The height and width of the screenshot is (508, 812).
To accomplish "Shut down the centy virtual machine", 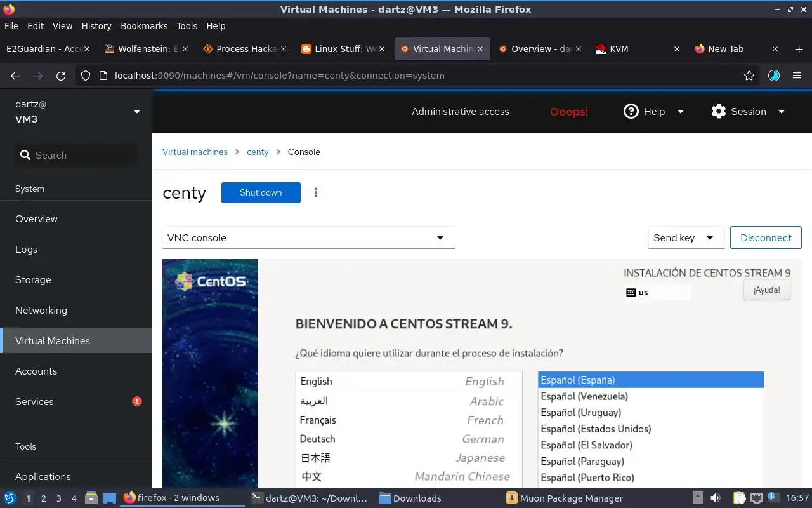I will pos(261,192).
